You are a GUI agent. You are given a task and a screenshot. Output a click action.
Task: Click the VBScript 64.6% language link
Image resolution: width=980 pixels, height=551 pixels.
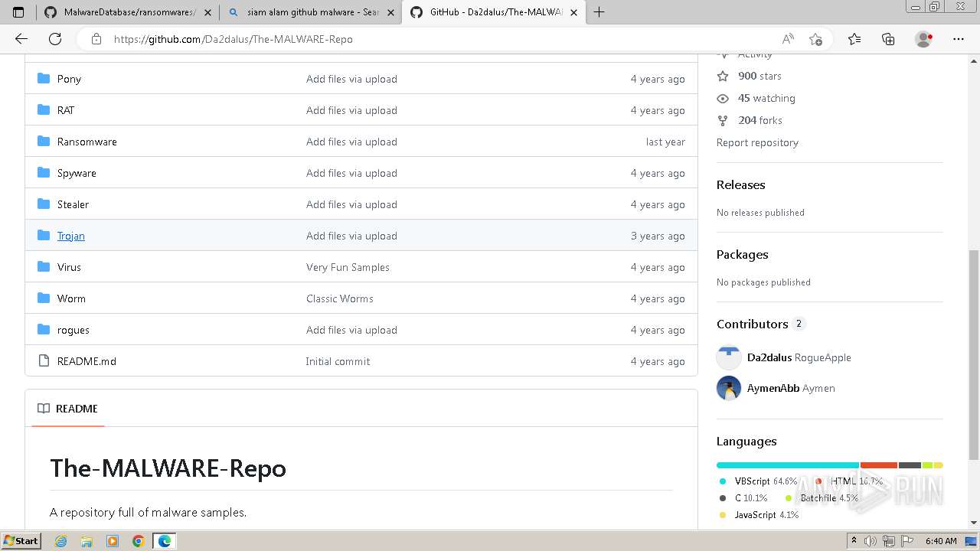point(766,481)
